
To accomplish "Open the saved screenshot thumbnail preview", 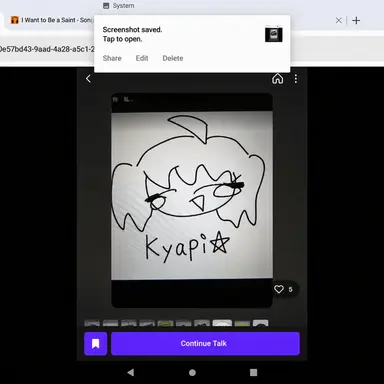I will [274, 35].
